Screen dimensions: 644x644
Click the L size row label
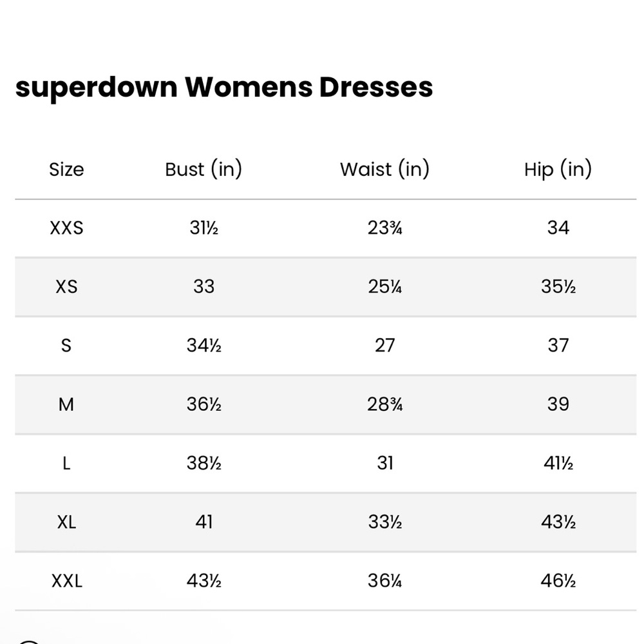tap(66, 463)
